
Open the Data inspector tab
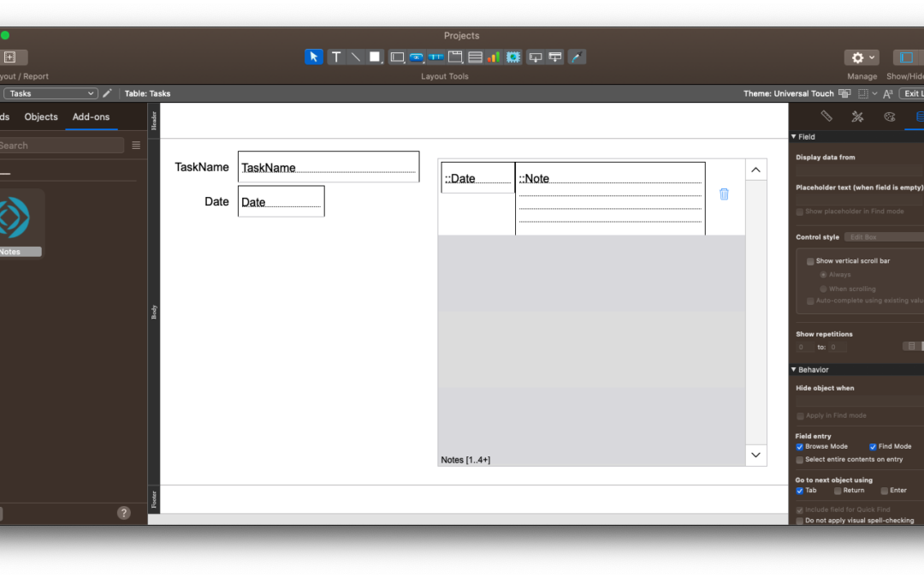tap(919, 116)
